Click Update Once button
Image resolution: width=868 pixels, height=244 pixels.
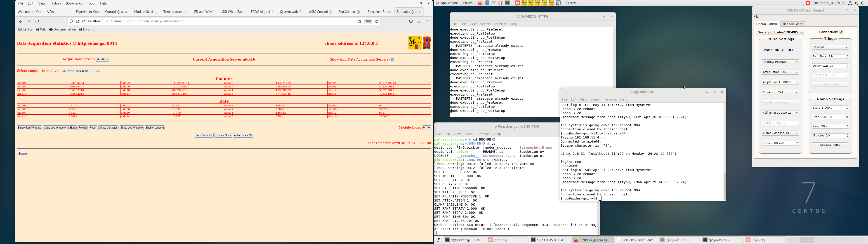[223, 136]
